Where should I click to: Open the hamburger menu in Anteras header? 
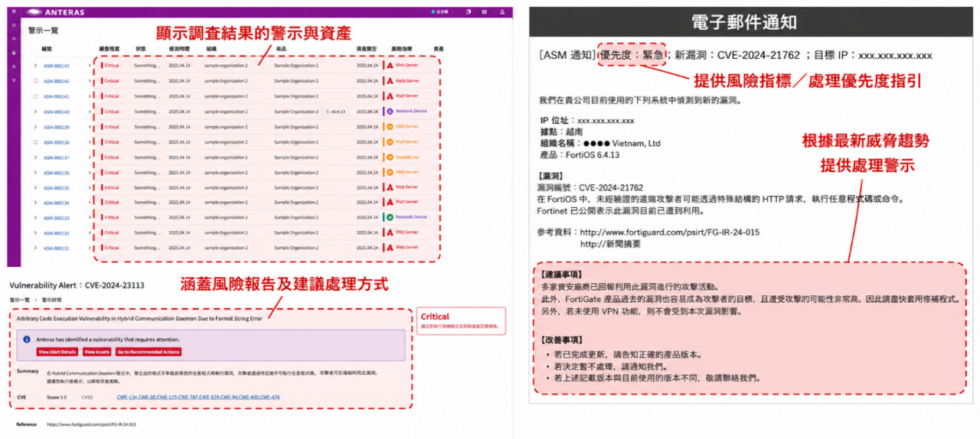click(x=13, y=12)
